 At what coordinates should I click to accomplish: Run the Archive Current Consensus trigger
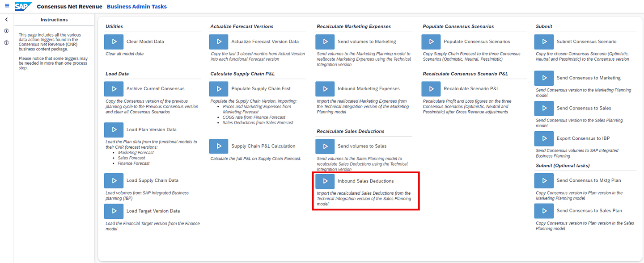pyautogui.click(x=114, y=89)
